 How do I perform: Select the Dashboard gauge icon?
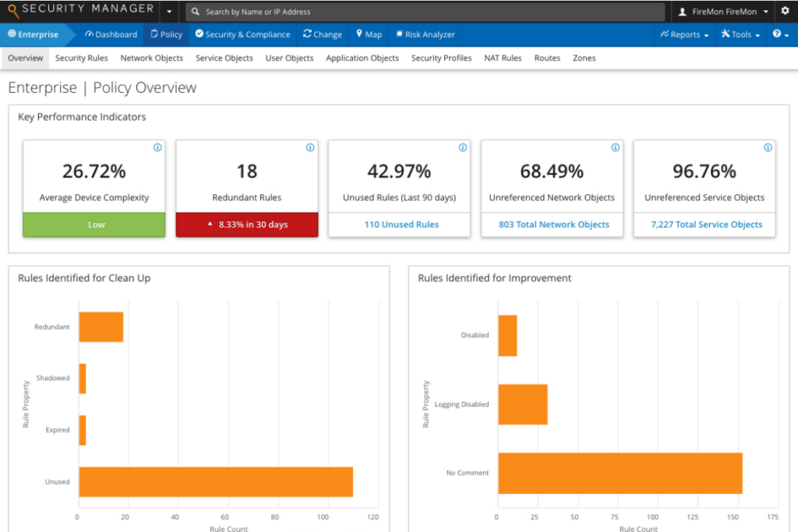pos(89,34)
